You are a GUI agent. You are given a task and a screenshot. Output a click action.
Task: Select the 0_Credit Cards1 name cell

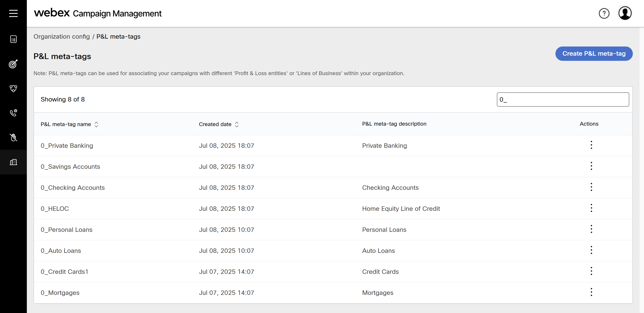(x=64, y=271)
